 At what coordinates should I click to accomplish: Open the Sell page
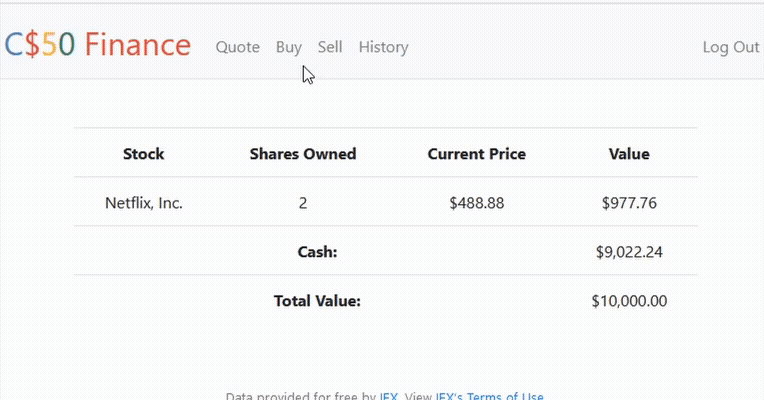coord(330,47)
